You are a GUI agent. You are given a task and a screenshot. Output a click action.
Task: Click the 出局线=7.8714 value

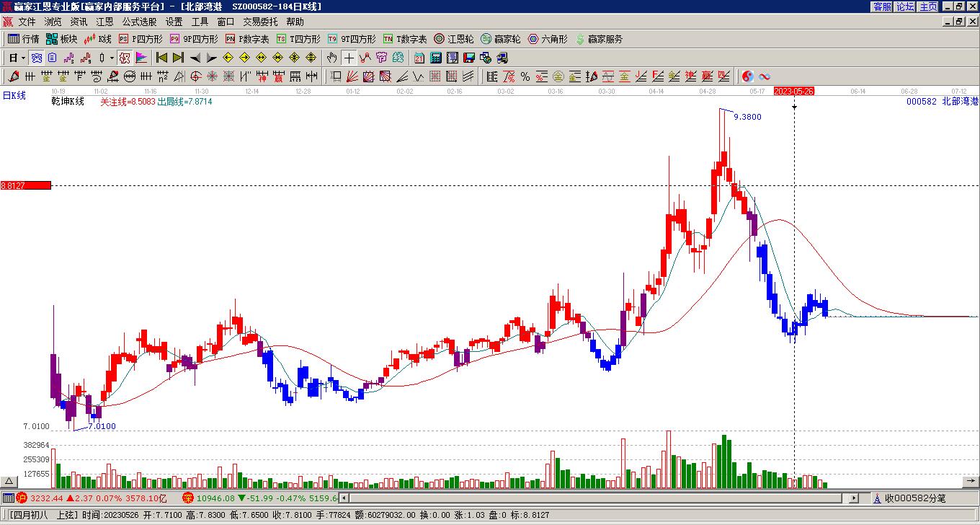[184, 102]
